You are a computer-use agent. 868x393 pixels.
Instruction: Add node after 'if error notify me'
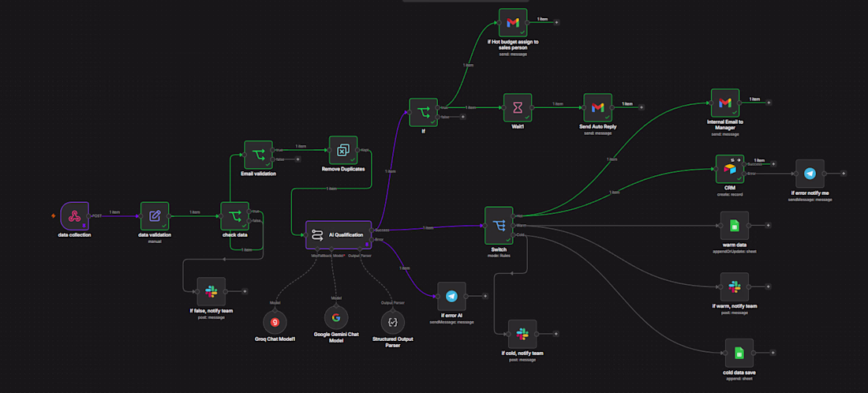(x=844, y=174)
